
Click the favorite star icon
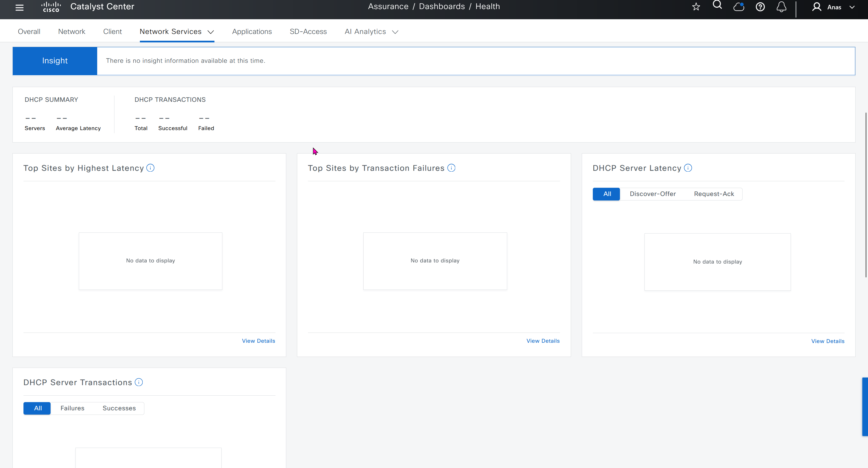[x=696, y=7]
